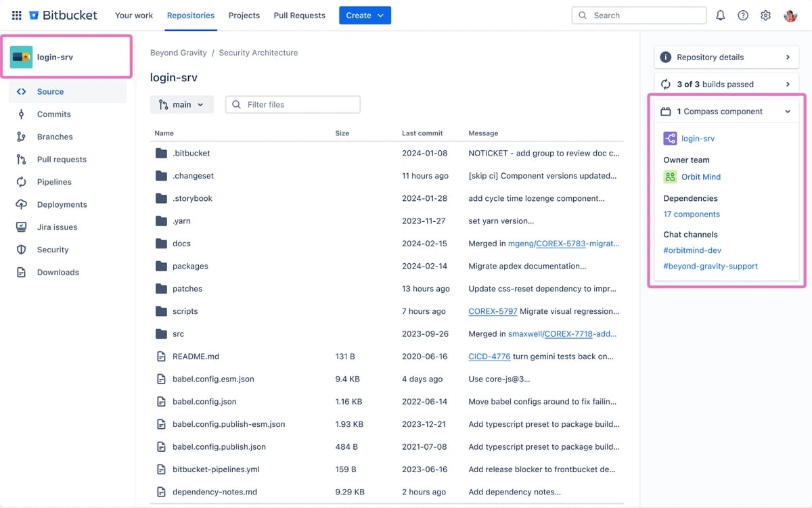Image resolution: width=812 pixels, height=508 pixels.
Task: Open the CICD-4776 issue link
Action: [491, 356]
